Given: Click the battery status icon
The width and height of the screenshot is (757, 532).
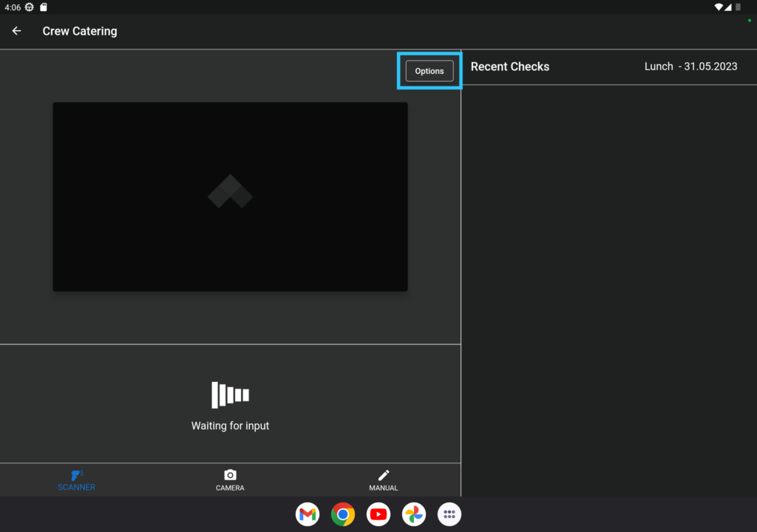Looking at the screenshot, I should 739,7.
